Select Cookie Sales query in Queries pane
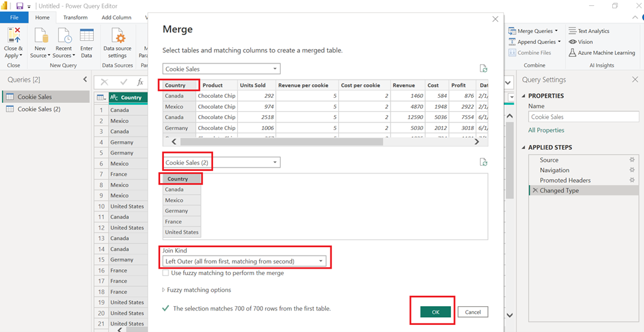 (x=45, y=97)
